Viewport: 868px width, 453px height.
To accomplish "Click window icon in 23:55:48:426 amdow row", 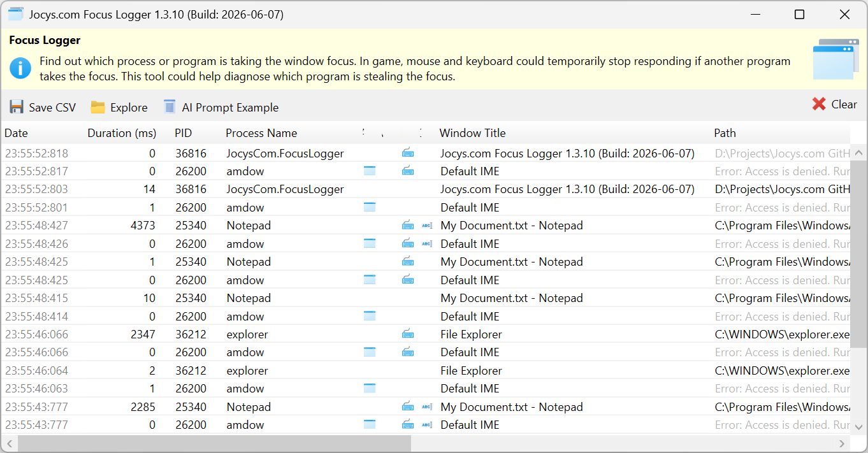I will tap(370, 243).
